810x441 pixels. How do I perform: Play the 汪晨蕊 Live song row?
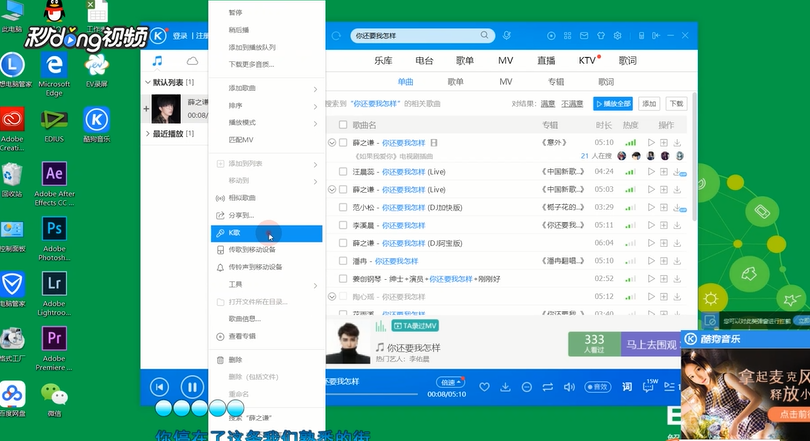click(651, 171)
